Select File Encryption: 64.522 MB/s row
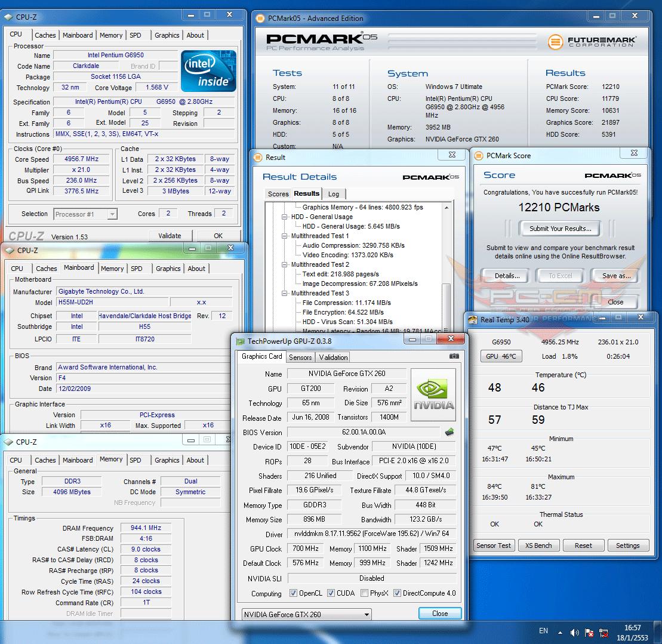Image resolution: width=662 pixels, height=644 pixels. click(343, 312)
